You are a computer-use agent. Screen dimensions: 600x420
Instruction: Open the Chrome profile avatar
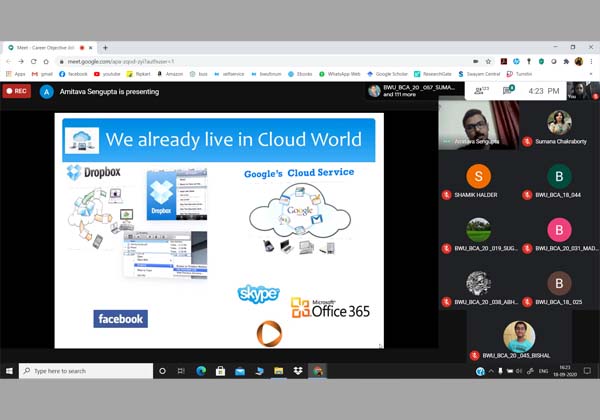click(x=579, y=62)
